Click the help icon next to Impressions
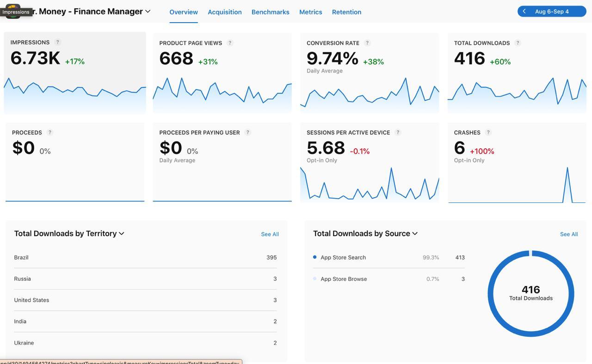Screen dimensions: 592x364 (x=58, y=42)
